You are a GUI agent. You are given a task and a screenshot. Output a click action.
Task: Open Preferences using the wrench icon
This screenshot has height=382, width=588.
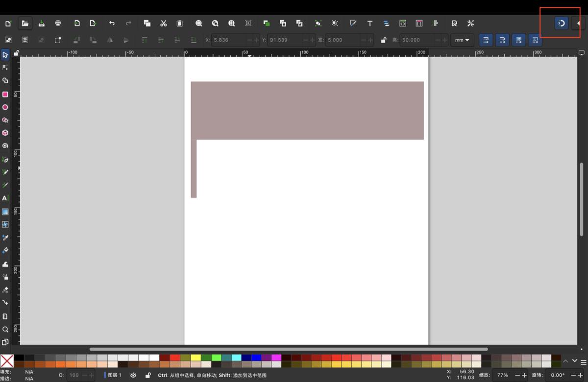click(x=471, y=23)
